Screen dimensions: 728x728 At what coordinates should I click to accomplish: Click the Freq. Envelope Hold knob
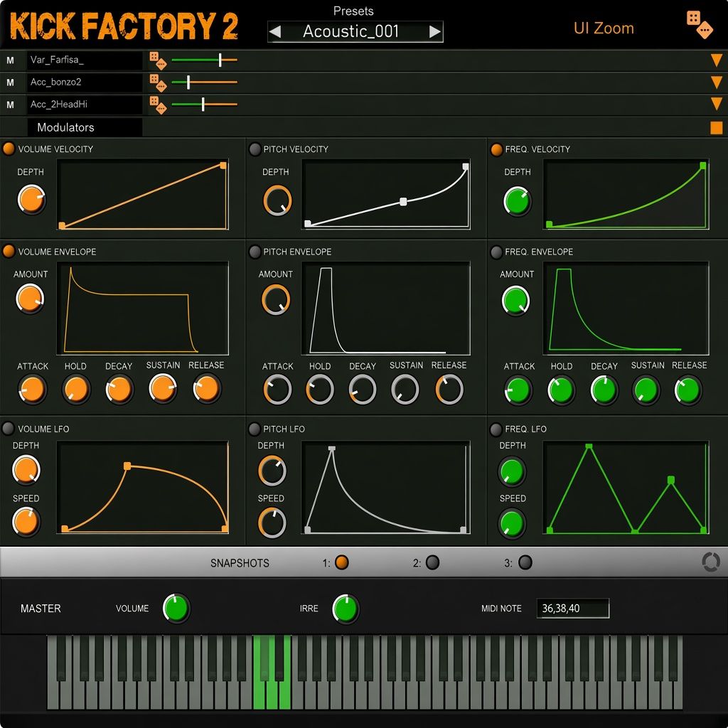pyautogui.click(x=561, y=390)
